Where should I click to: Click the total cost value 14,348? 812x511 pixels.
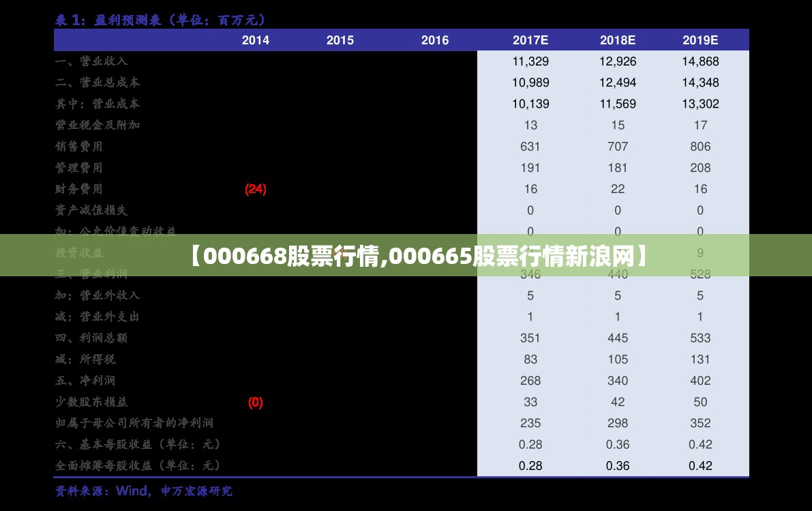point(700,83)
